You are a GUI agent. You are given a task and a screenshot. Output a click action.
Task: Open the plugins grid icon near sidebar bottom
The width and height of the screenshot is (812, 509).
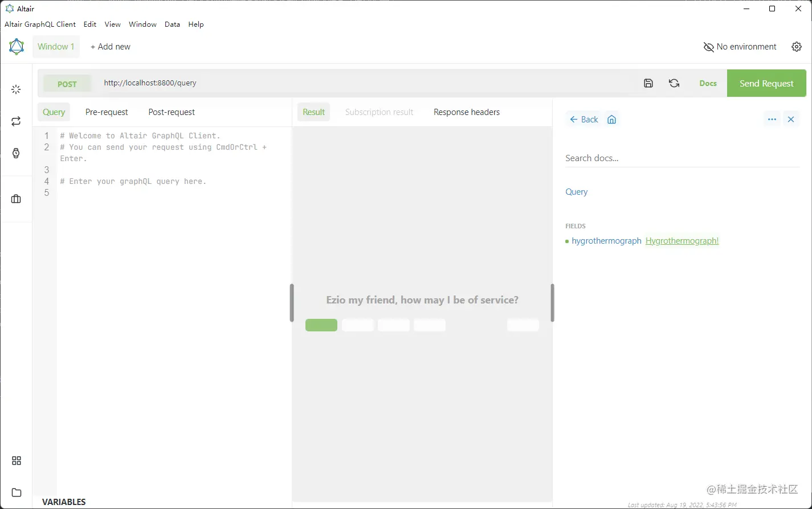[x=16, y=460]
